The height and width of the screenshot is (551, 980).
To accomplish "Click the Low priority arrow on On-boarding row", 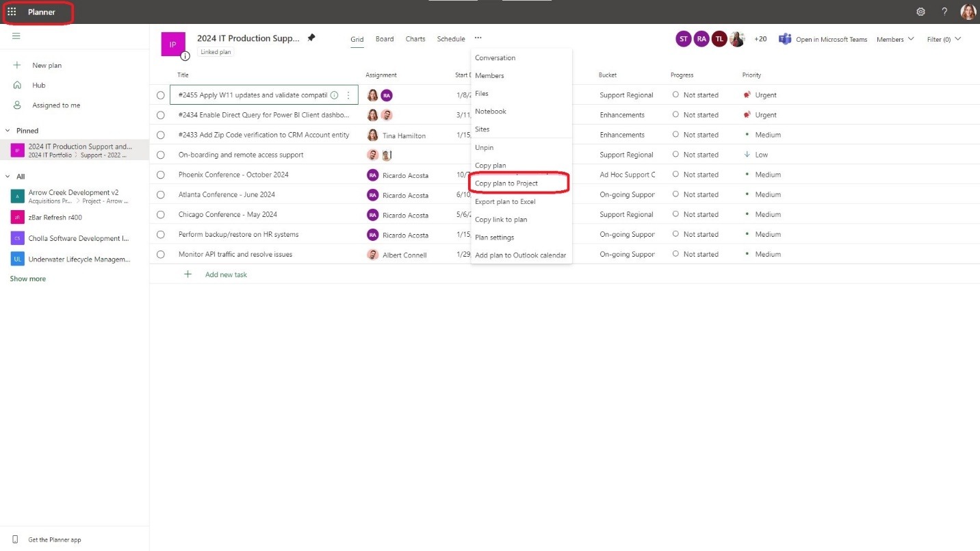I will click(x=747, y=155).
